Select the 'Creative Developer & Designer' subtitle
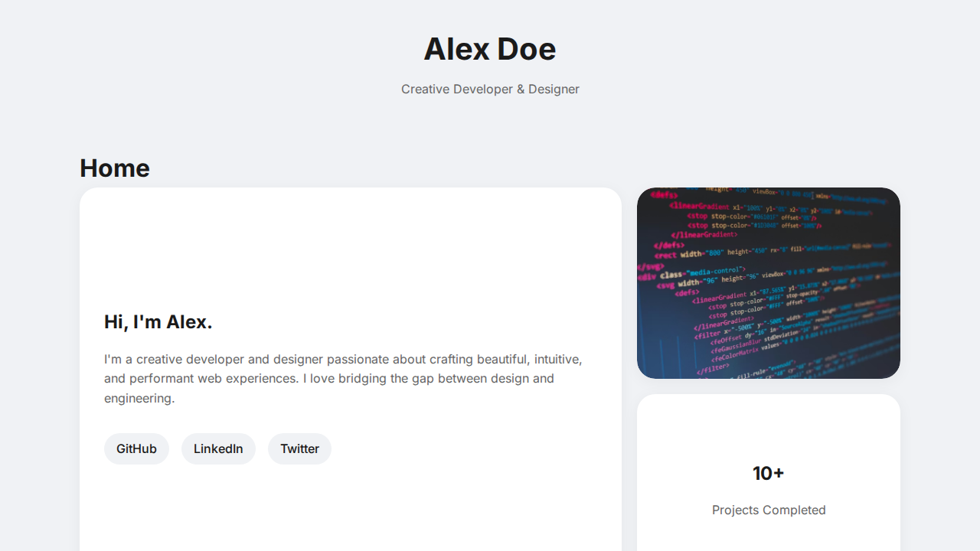This screenshot has width=980, height=551. pos(490,89)
